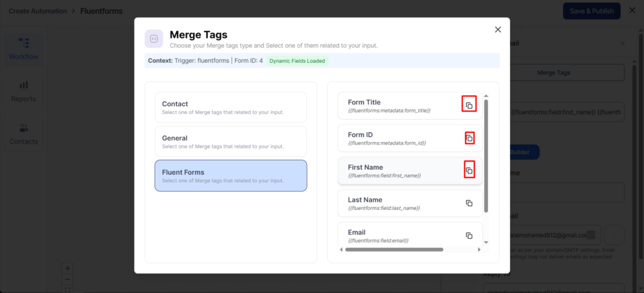This screenshot has width=644, height=293.
Task: Open Contacts in the sidebar
Action: click(23, 134)
